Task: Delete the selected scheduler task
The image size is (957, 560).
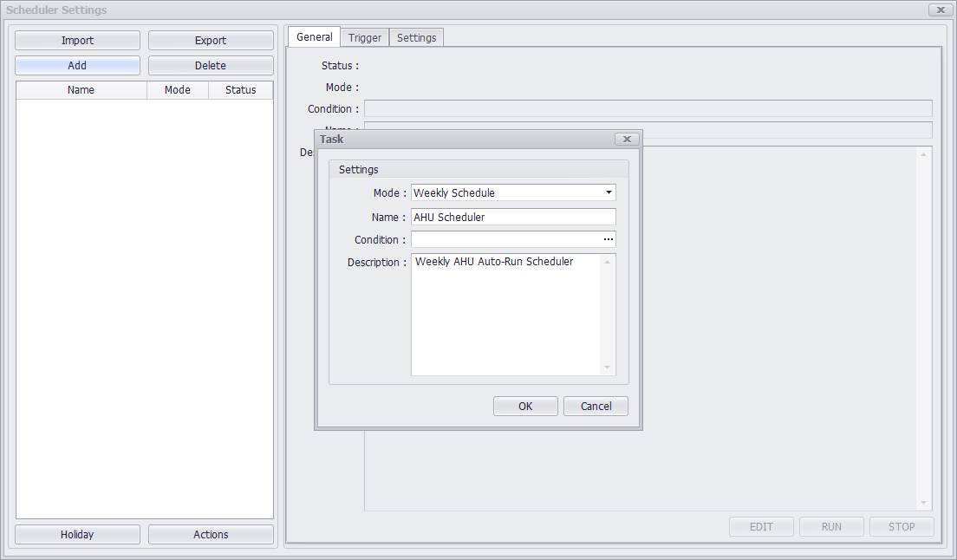Action: [211, 65]
